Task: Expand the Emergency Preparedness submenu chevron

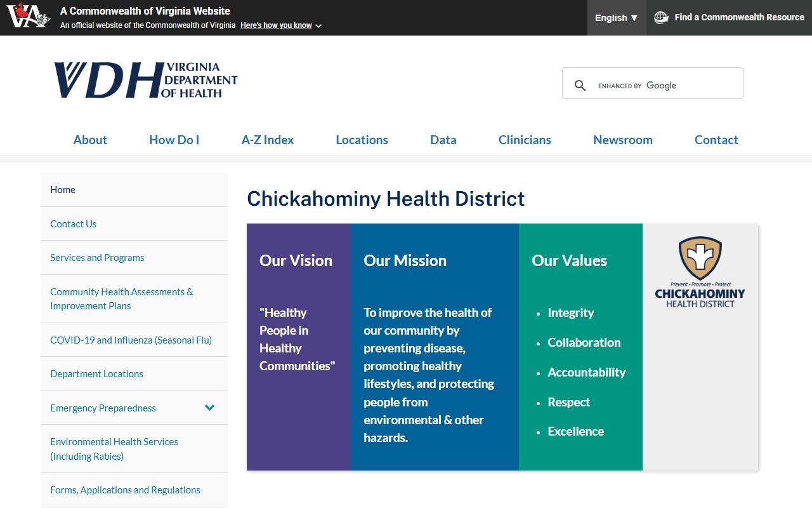Action: click(210, 408)
